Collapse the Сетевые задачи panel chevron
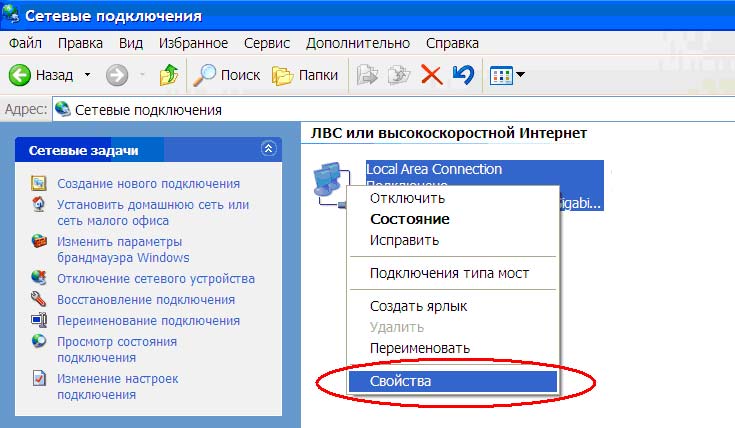This screenshot has height=428, width=735. click(267, 149)
